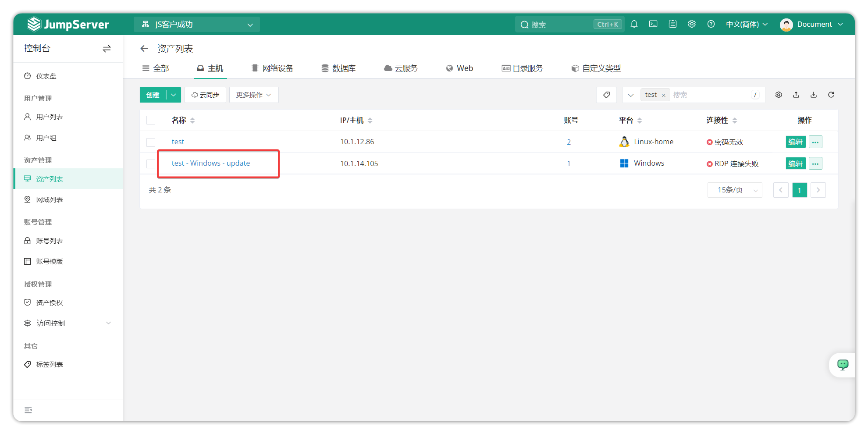Open the test - Windows - update asset link
Image resolution: width=868 pixels, height=430 pixels.
click(211, 163)
